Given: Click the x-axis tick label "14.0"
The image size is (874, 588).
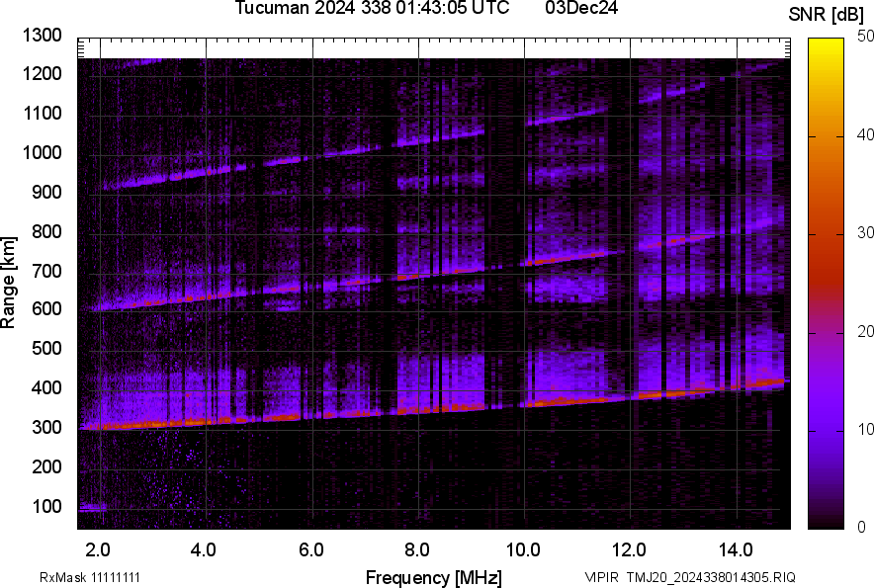Looking at the screenshot, I should tap(737, 548).
